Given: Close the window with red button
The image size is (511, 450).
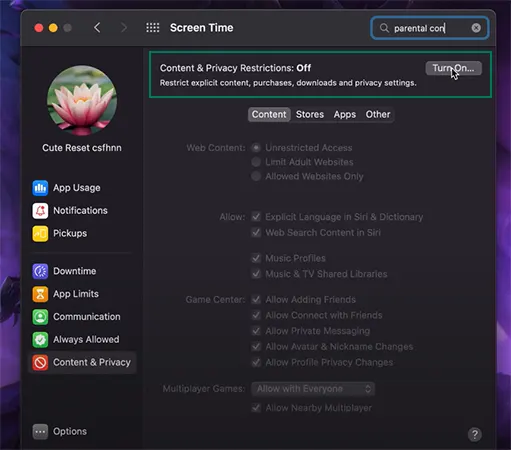Looking at the screenshot, I should [x=39, y=28].
